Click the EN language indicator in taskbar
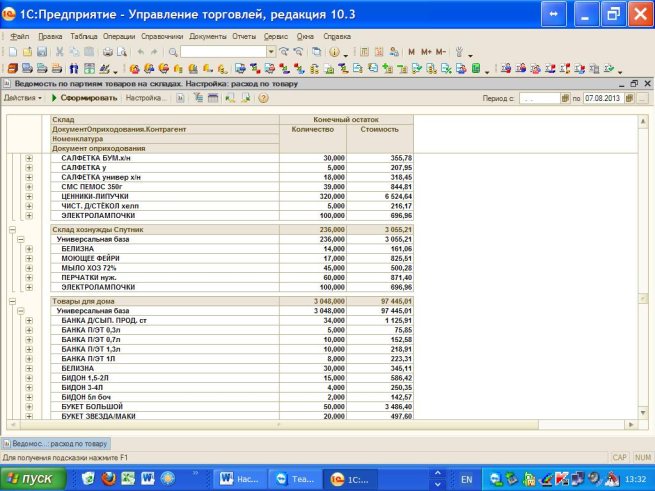Viewport: 655px width, 491px height. (466, 479)
